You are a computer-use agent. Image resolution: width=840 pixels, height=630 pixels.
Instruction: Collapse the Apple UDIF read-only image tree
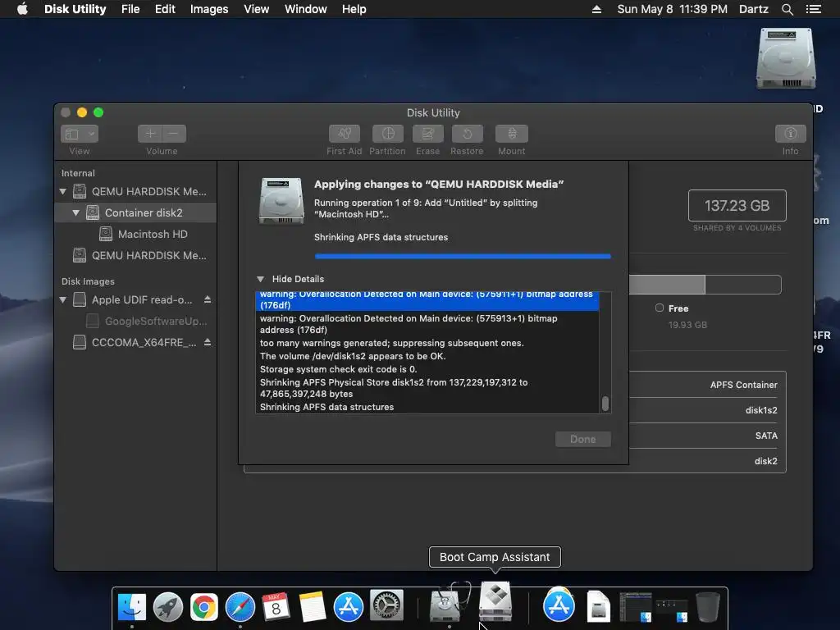click(62, 299)
